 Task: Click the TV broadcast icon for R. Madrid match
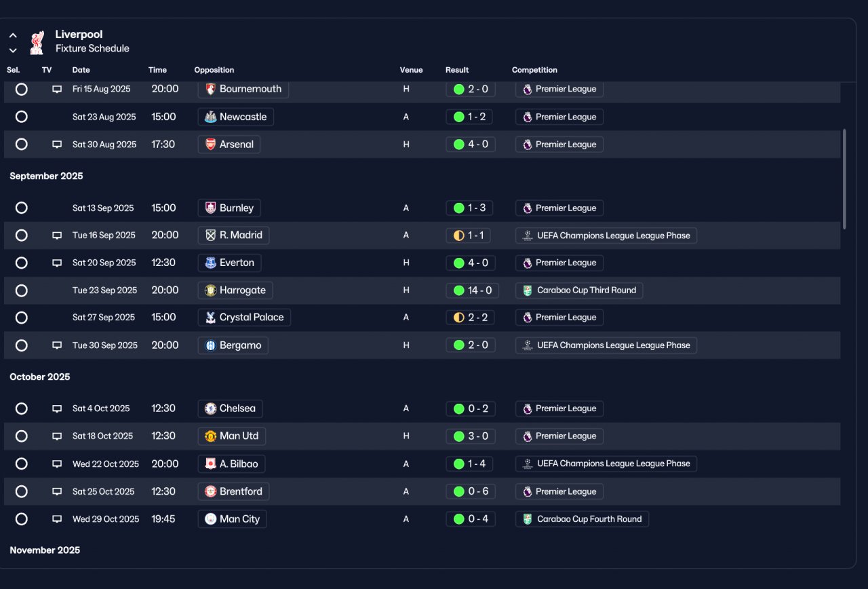click(x=57, y=235)
